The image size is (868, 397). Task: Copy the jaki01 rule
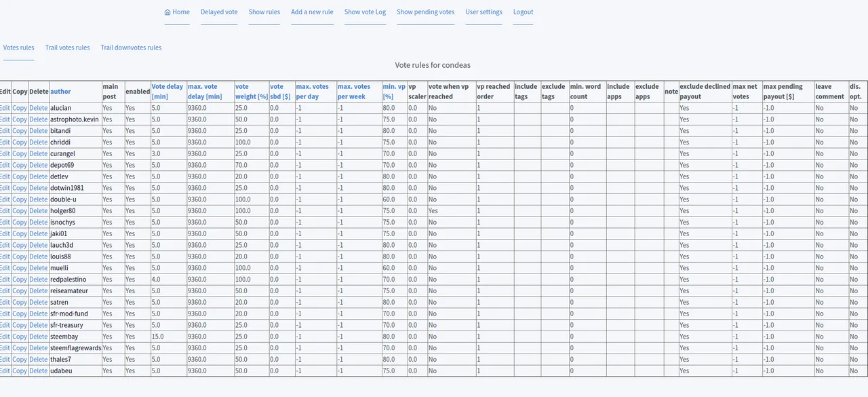(20, 234)
